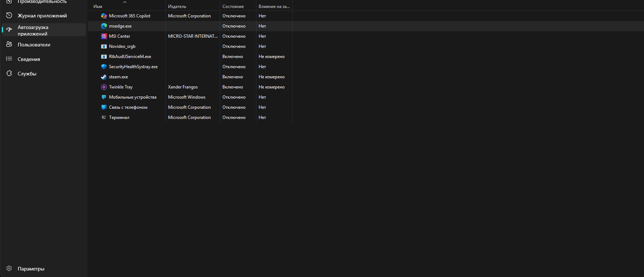The image size is (644, 277).
Task: Click Нет impact of Novideo_srgb
Action: (x=262, y=46)
